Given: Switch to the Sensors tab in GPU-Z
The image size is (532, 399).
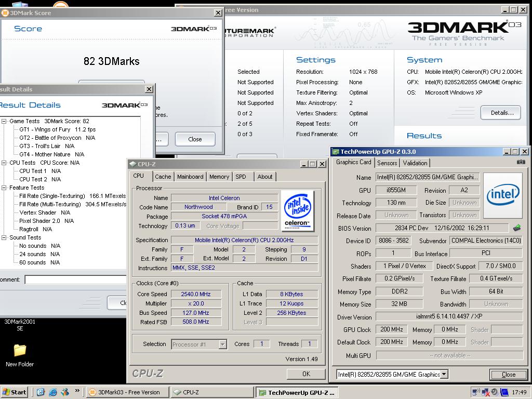Looking at the screenshot, I should (x=387, y=163).
